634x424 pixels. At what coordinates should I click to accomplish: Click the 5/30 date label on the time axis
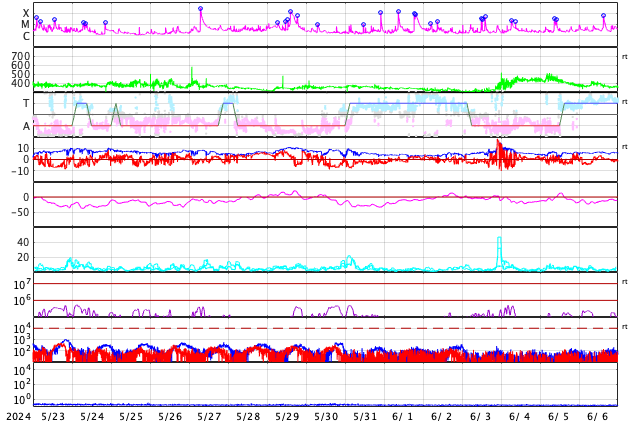[326, 416]
